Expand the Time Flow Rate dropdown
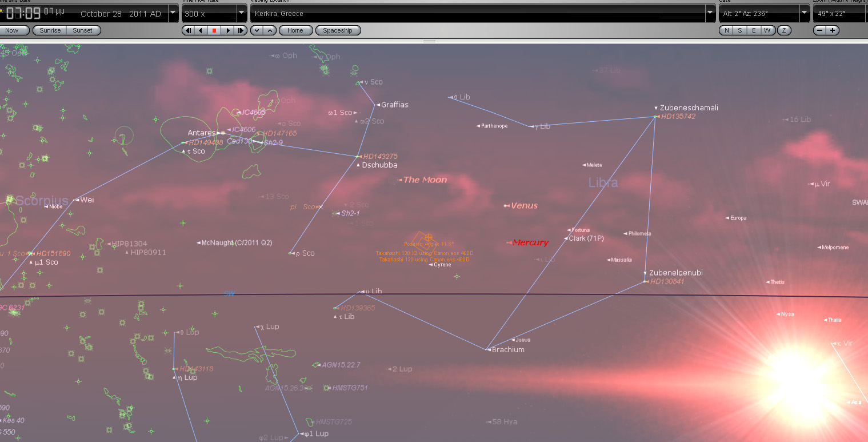The image size is (868, 442). click(241, 13)
